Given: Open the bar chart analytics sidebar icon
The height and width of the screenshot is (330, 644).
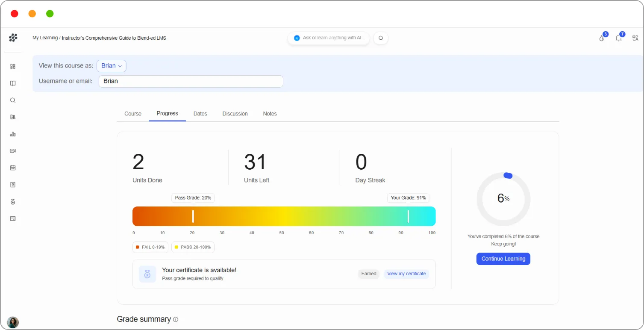Looking at the screenshot, I should pyautogui.click(x=13, y=134).
